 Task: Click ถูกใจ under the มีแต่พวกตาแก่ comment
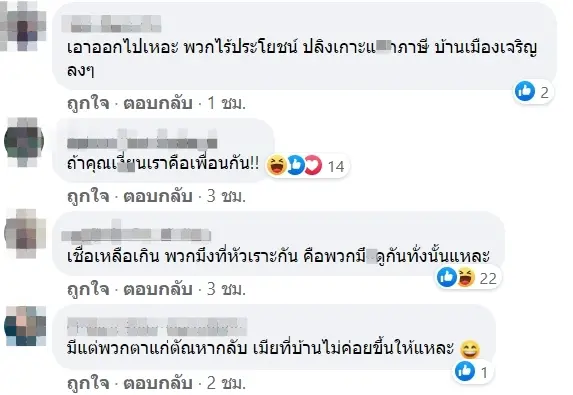click(x=88, y=383)
